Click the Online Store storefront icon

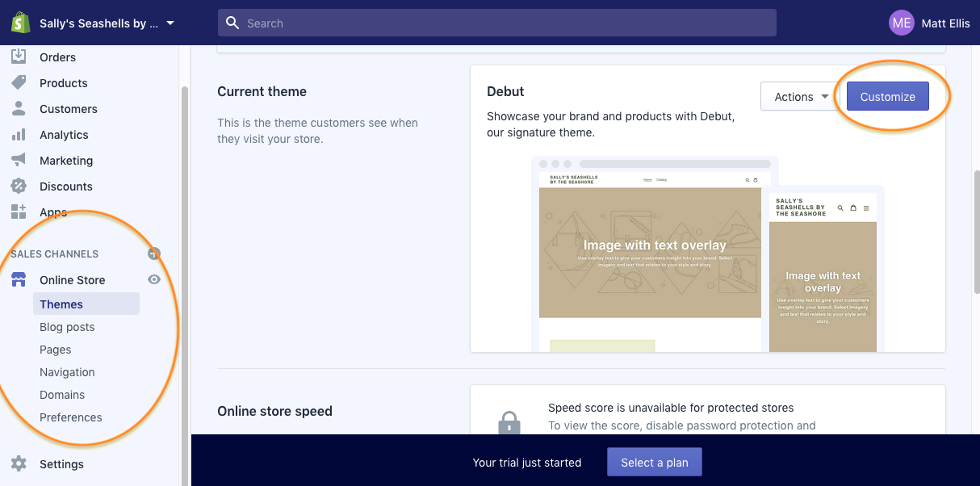[x=19, y=280]
